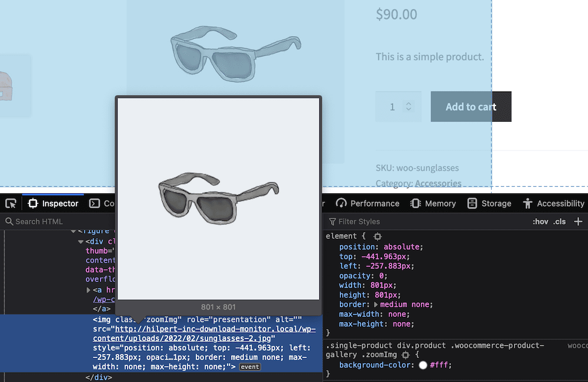
Task: Click the sunglasses product image
Action: tap(236, 54)
